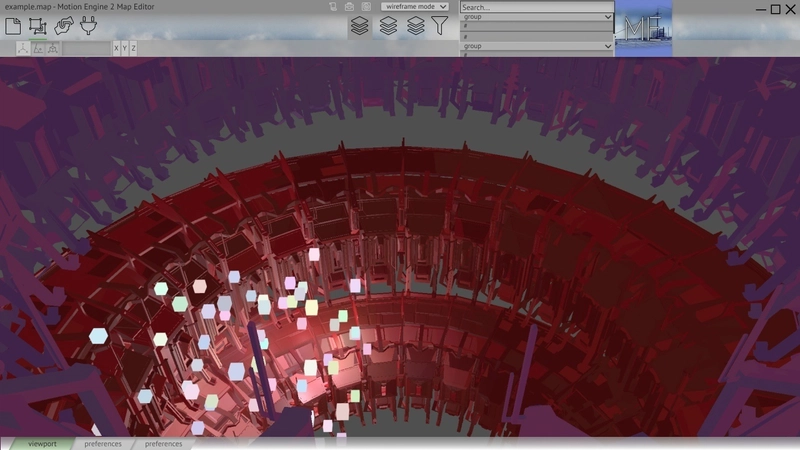Select the middle layers stack icon
Screen dimensions: 800x450
pyautogui.click(x=388, y=26)
